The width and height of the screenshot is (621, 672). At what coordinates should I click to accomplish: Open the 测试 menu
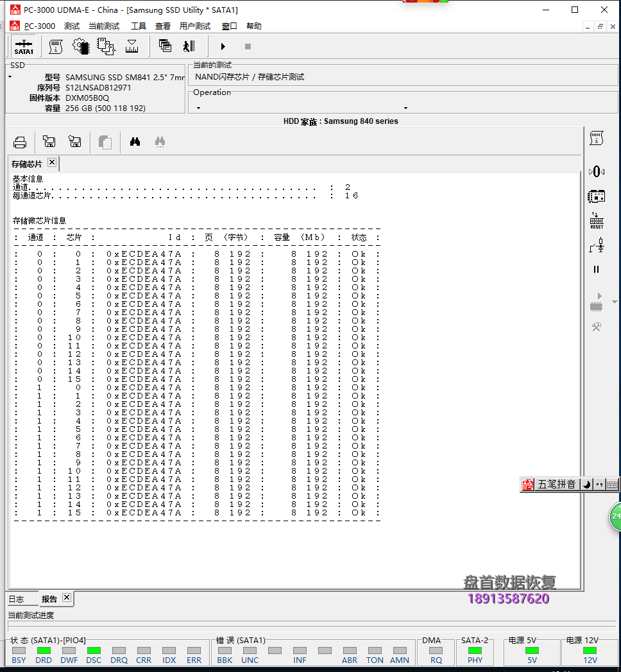coord(72,26)
